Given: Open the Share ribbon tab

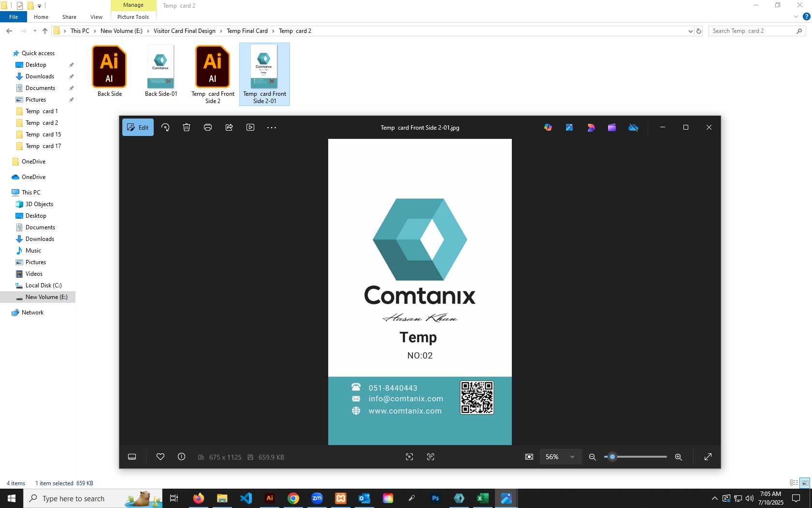Looking at the screenshot, I should pyautogui.click(x=69, y=17).
